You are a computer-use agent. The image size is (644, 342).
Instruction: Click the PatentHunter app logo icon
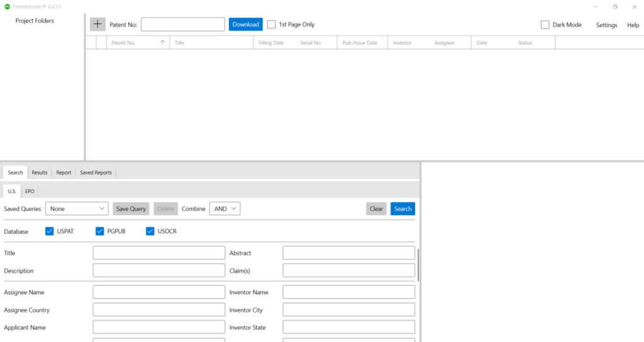coord(7,6)
